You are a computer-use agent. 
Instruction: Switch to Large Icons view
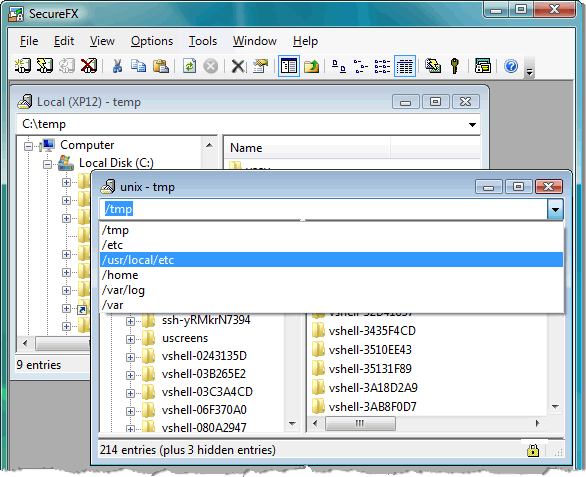click(x=339, y=66)
